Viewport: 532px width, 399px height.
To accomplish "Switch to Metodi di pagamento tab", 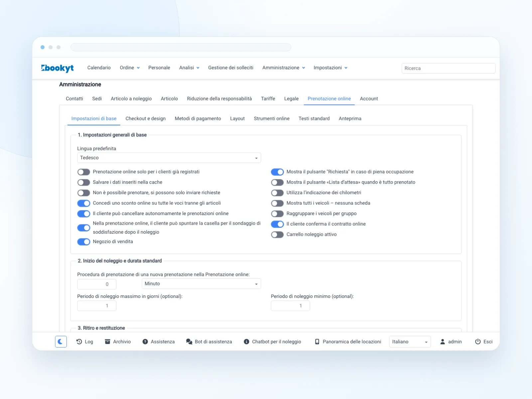I will click(198, 118).
